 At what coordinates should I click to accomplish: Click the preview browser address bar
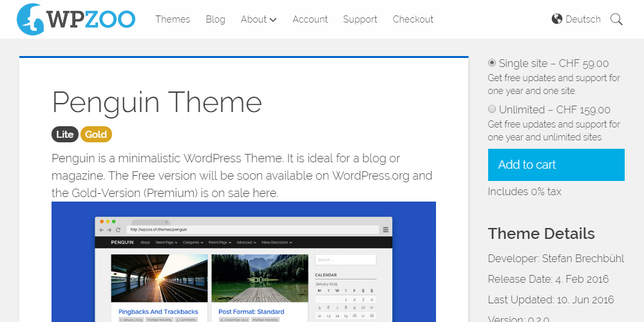tap(252, 230)
